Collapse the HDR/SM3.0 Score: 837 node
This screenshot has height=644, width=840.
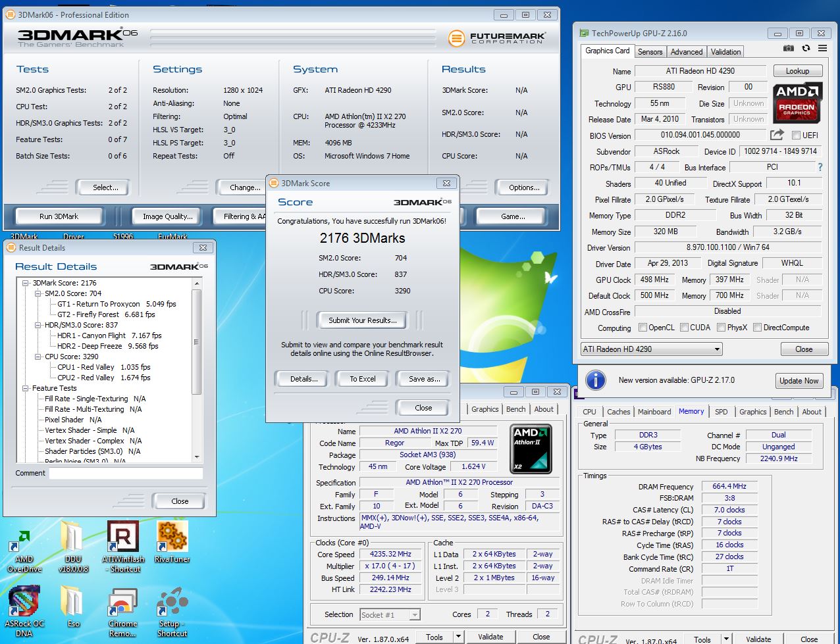coord(38,325)
